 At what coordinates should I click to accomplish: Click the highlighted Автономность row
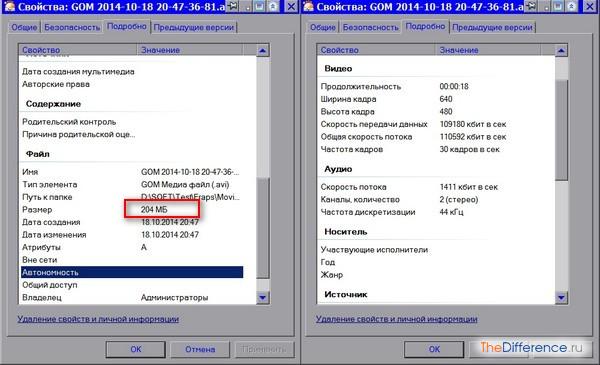[x=132, y=272]
